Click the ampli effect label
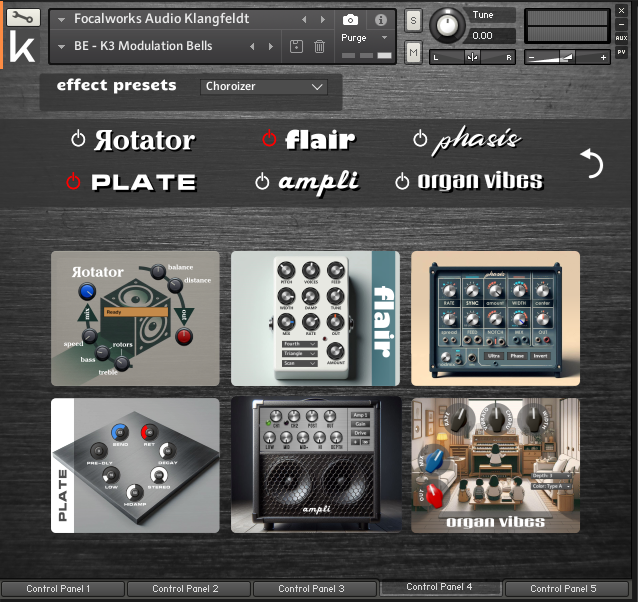 (318, 181)
